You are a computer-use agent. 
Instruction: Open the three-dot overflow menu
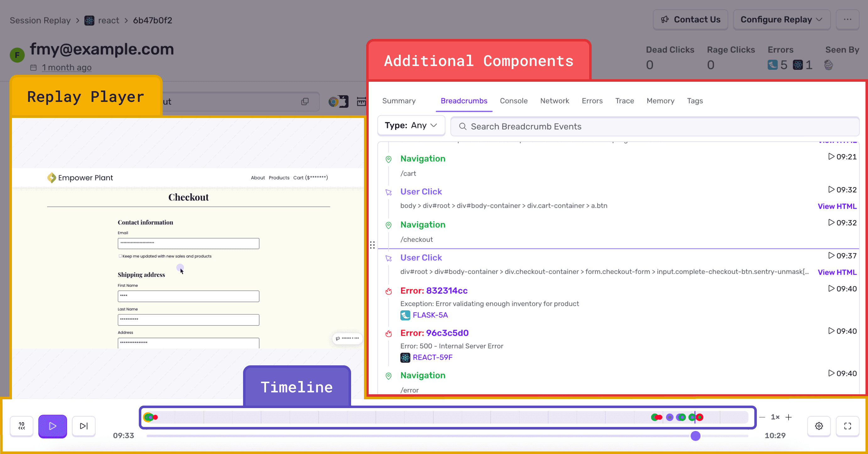(848, 19)
